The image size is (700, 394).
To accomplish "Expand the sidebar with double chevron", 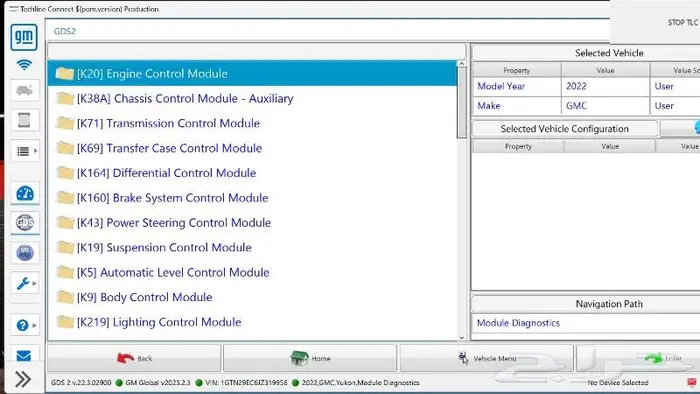I will (23, 379).
